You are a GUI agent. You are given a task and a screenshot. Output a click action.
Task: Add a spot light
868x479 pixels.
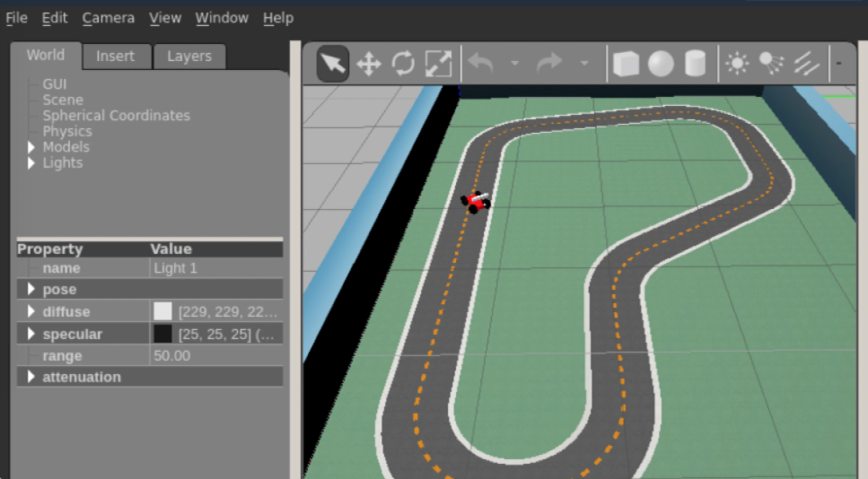pyautogui.click(x=771, y=64)
